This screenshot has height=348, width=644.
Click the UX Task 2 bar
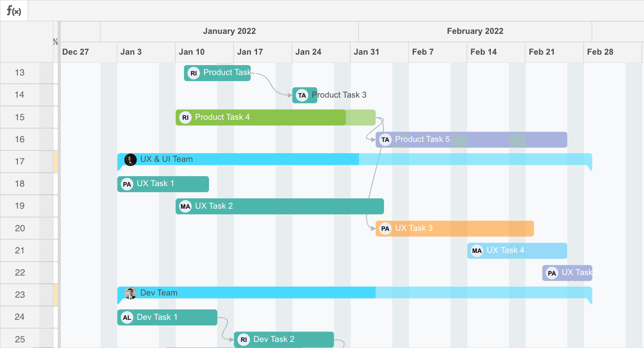[x=304, y=206]
